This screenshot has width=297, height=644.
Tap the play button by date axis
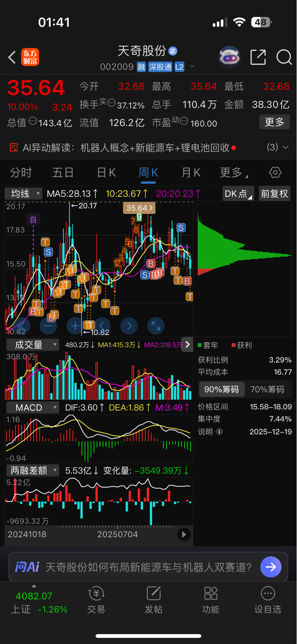[184, 535]
